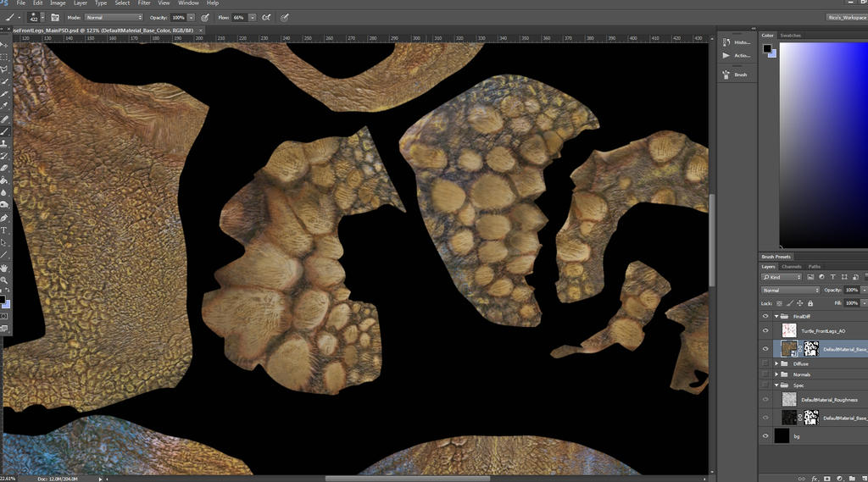This screenshot has width=868, height=482.
Task: Open the Kind filter dropdown in Layers
Action: (781, 277)
